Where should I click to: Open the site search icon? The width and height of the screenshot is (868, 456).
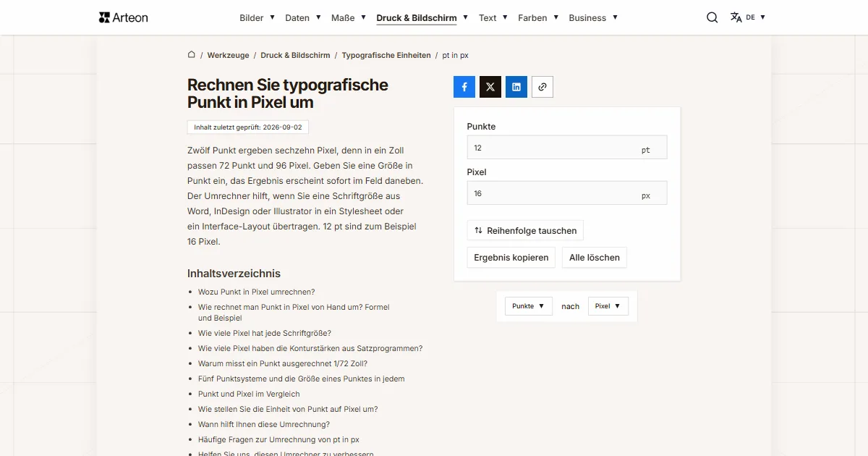coord(712,17)
